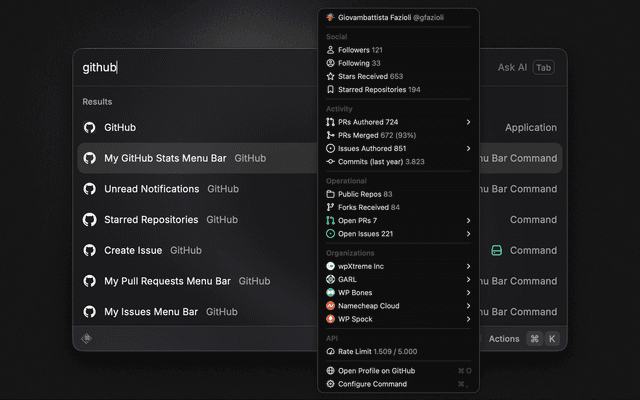This screenshot has height=400, width=640.
Task: Expand the WP Spock submenu chevron
Action: (x=468, y=319)
